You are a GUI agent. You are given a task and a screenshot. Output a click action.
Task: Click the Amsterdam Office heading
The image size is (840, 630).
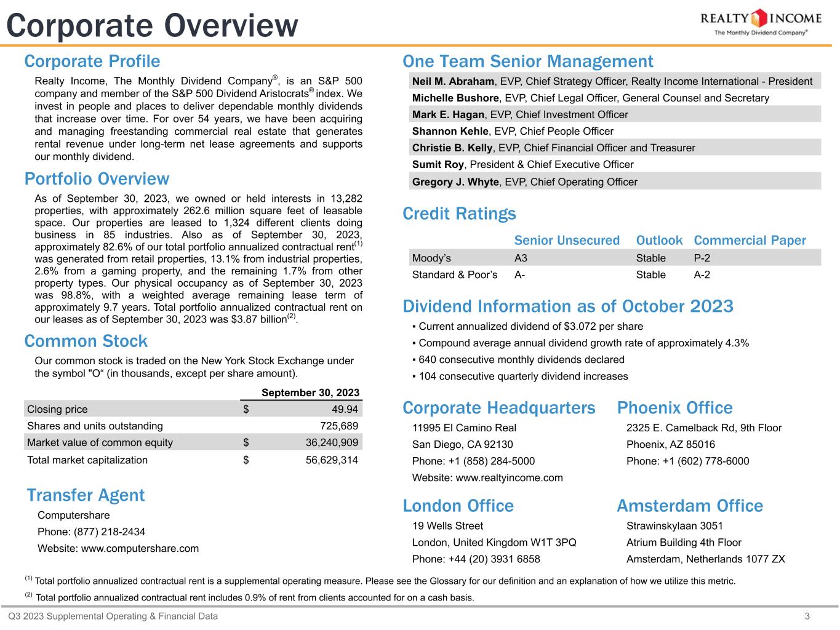(690, 506)
